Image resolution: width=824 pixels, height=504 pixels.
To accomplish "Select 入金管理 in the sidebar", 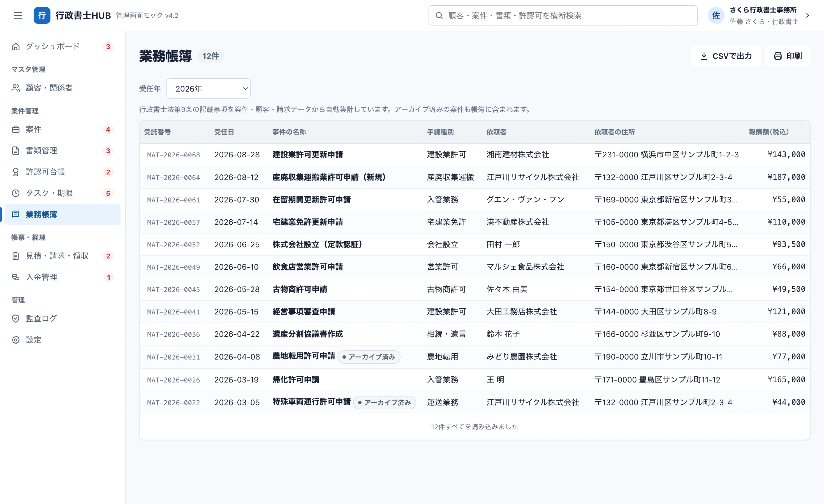I will click(62, 277).
